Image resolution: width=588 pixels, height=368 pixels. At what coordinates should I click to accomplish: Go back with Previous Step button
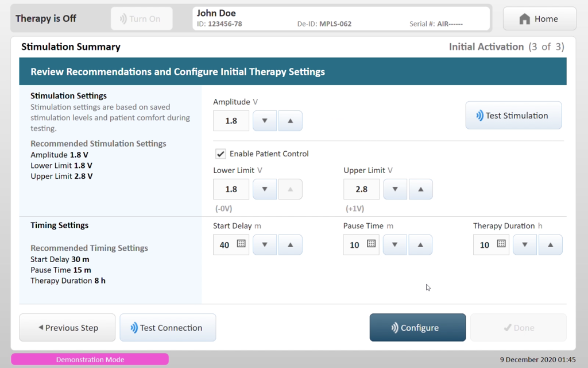click(68, 328)
